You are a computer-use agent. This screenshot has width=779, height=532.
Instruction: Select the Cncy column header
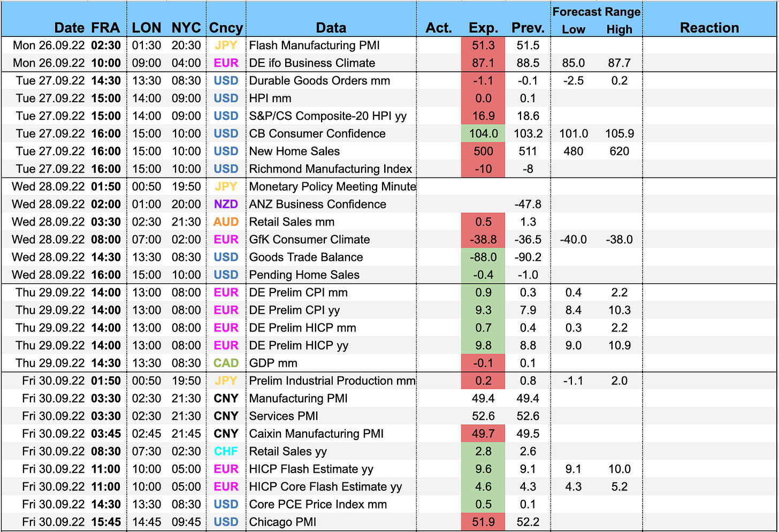226,28
